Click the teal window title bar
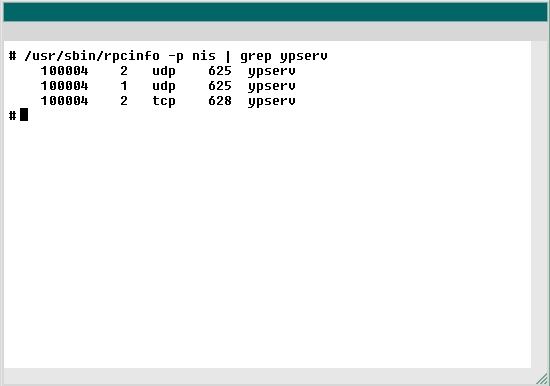 click(275, 12)
